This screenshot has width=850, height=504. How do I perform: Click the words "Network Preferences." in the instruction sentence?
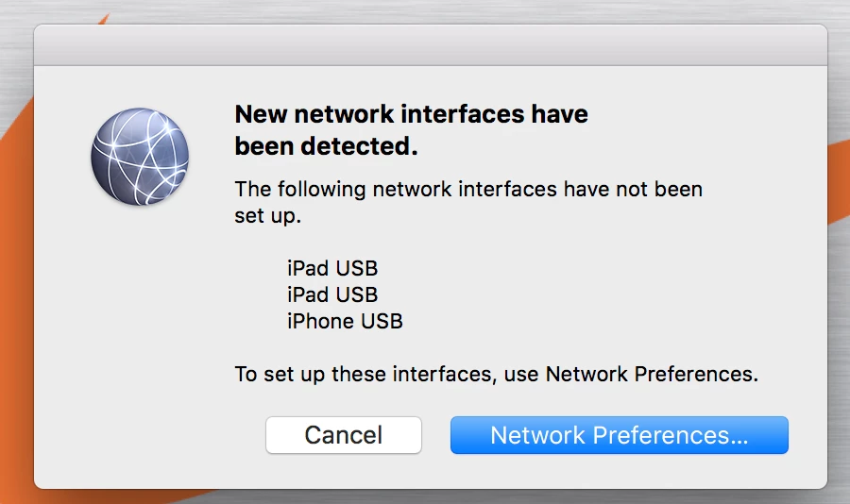(652, 375)
